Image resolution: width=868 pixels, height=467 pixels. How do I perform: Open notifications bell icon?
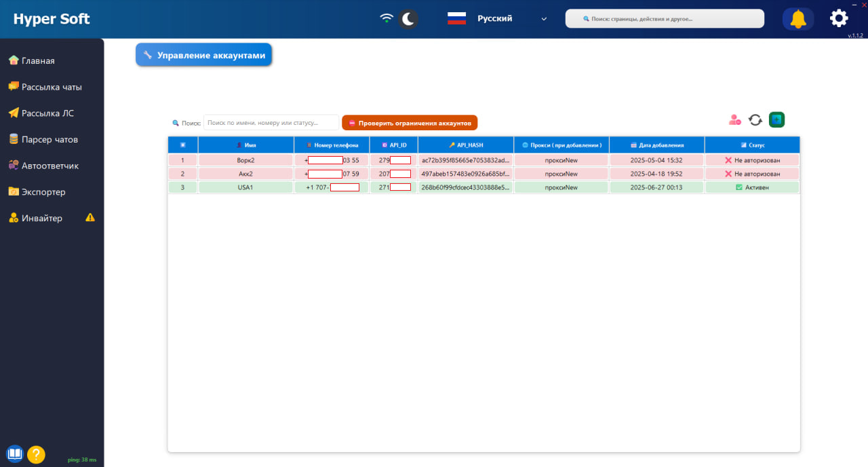click(x=798, y=19)
